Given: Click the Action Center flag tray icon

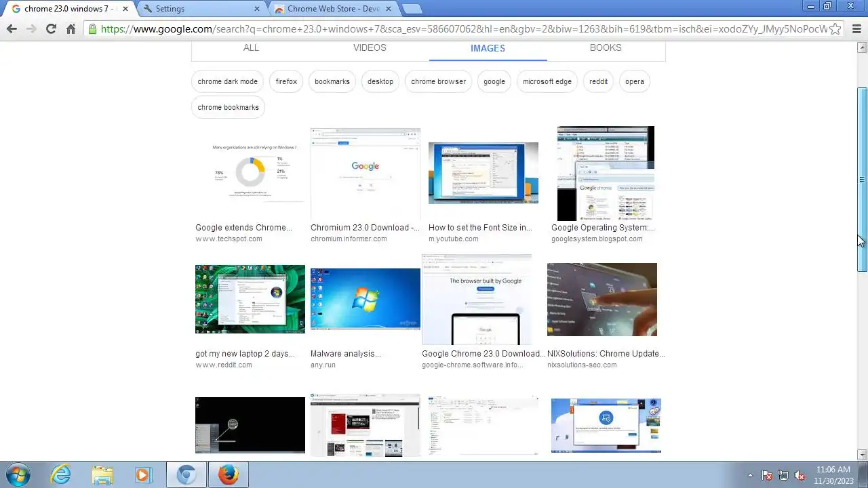Looking at the screenshot, I should point(767,475).
